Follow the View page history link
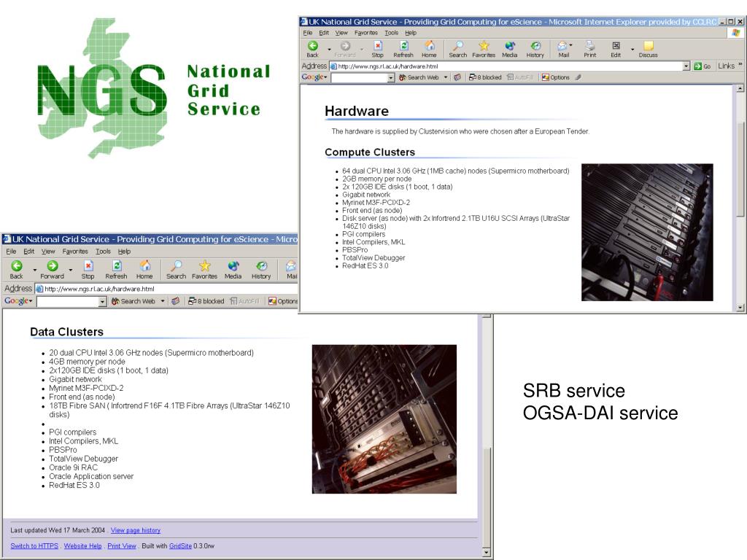747x560 pixels. (x=136, y=531)
